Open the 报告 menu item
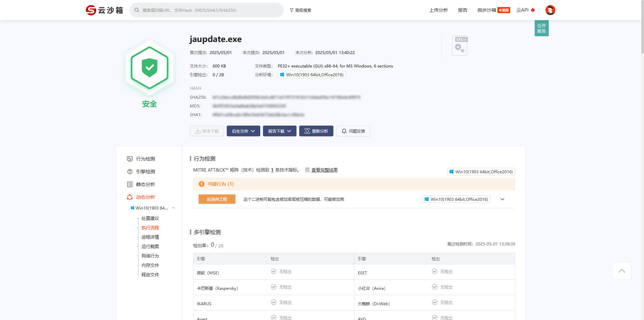Screen dimensions: 644x320 click(463, 10)
